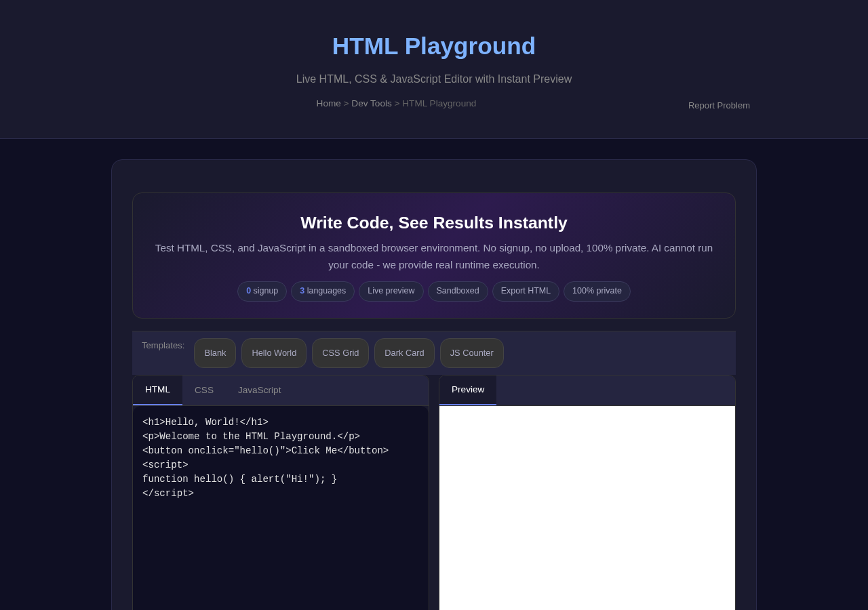Click the 'Live HTML, CSS & JavaScript Editor' subtitle
The width and height of the screenshot is (868, 610).
(x=434, y=79)
